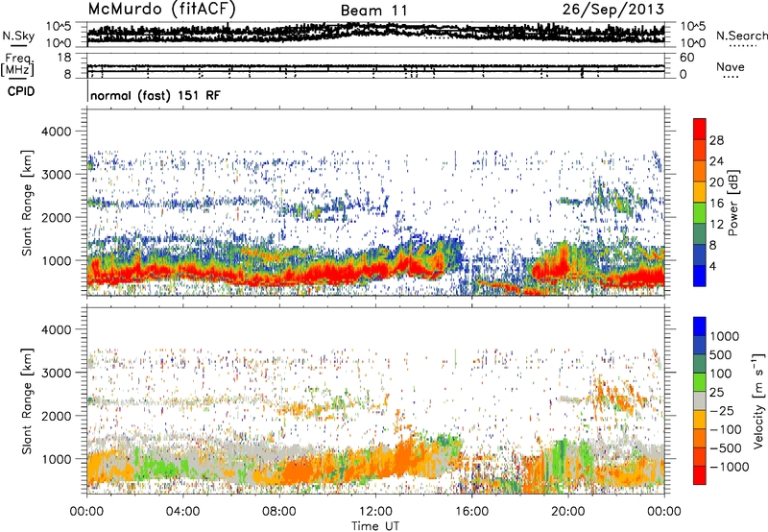Viewport: 768px width, 532px height.
Task: Click the '100' label on Velocity colorbar
Action: point(721,374)
